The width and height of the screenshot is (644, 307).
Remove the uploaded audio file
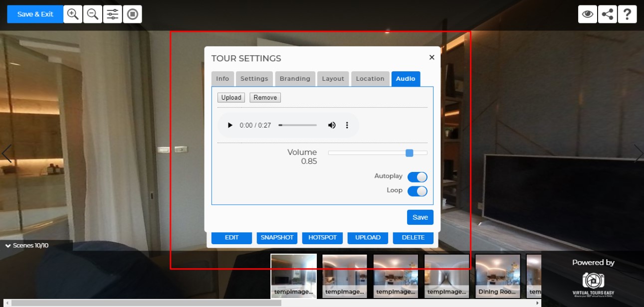[x=265, y=97]
